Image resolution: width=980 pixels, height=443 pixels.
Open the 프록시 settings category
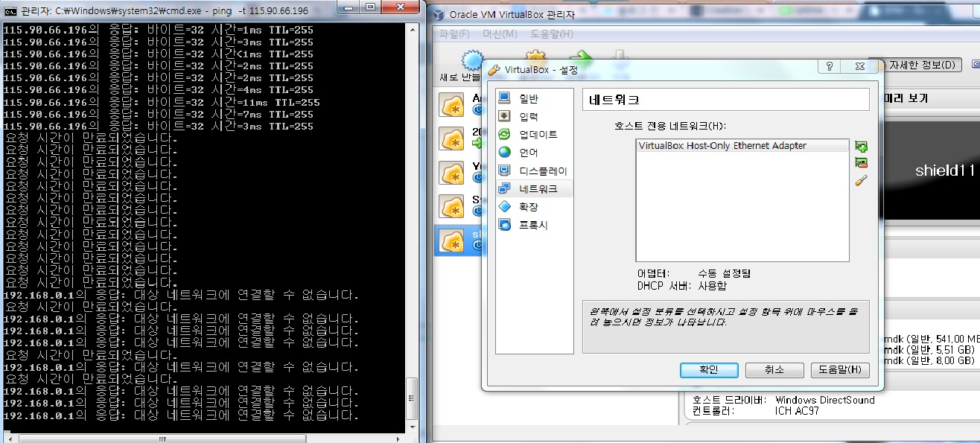(535, 225)
